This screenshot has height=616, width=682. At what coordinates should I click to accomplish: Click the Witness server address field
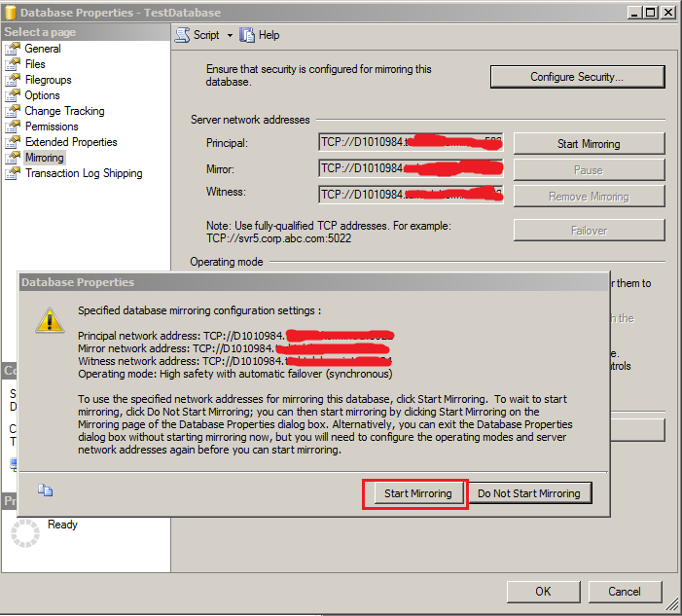[x=410, y=194]
